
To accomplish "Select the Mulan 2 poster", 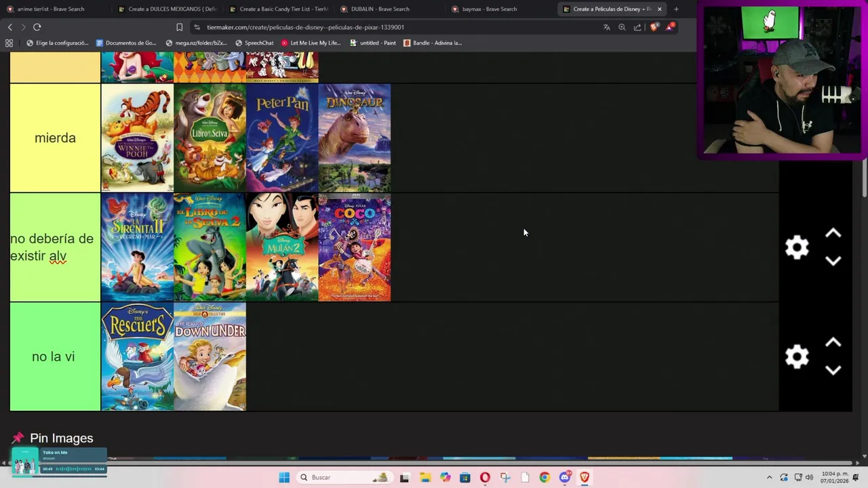I will pyautogui.click(x=282, y=247).
